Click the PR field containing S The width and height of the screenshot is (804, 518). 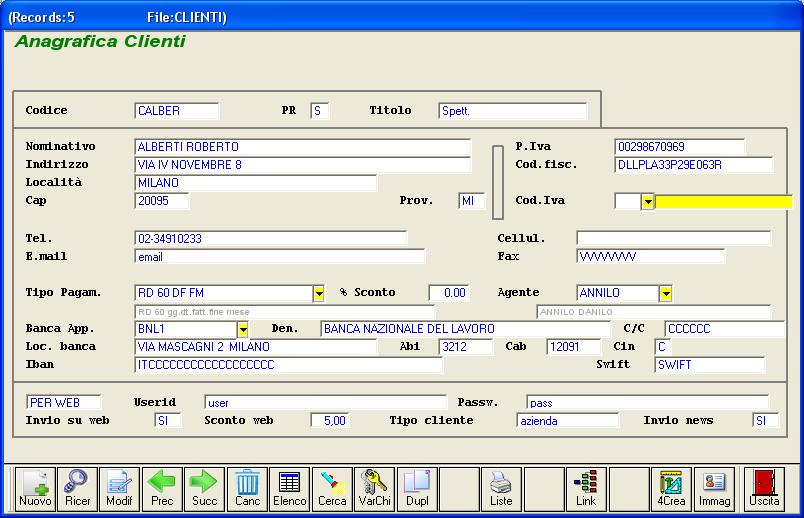coord(319,111)
